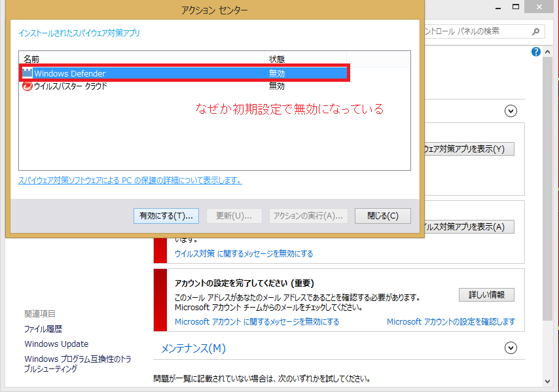Click the 関連項目 label
Image resolution: width=559 pixels, height=392 pixels.
[40, 314]
